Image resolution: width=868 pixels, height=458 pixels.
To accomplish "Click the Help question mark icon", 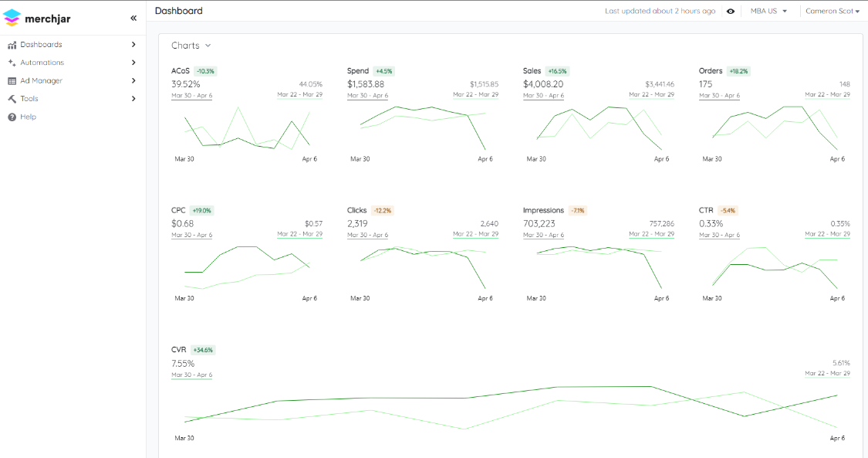I will pos(12,117).
